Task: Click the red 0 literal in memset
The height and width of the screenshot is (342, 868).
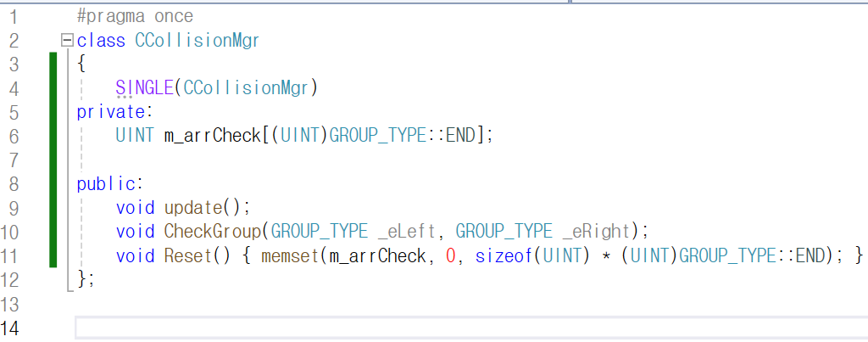Action: 450,255
